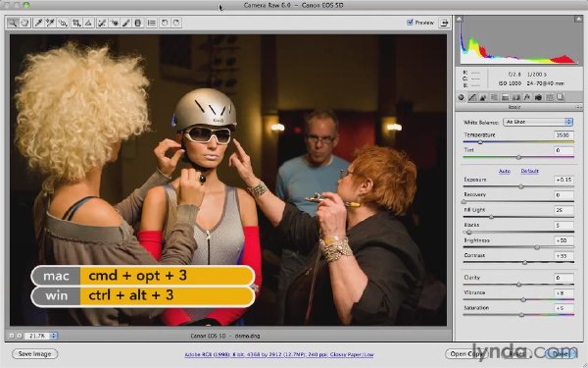588x368 pixels.
Task: Switch to the Tone Curve tab
Action: pyautogui.click(x=472, y=98)
